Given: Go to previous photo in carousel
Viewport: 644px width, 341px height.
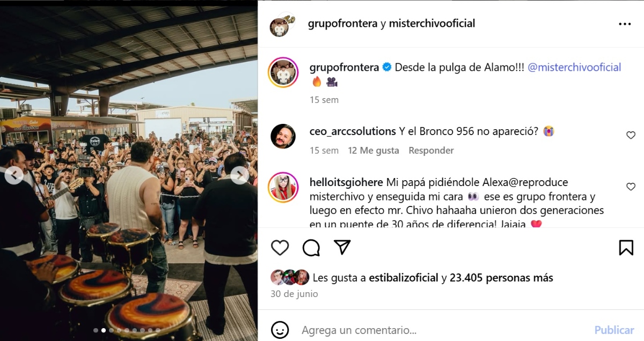Looking at the screenshot, I should 14,175.
